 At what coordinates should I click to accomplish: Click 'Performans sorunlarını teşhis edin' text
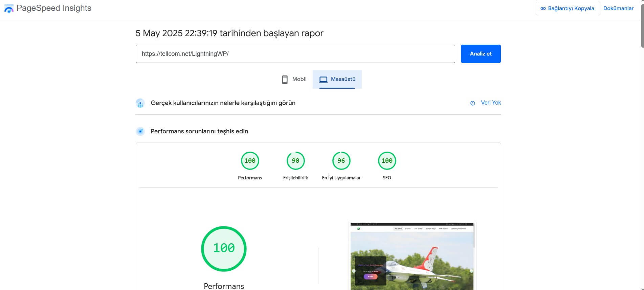click(199, 131)
